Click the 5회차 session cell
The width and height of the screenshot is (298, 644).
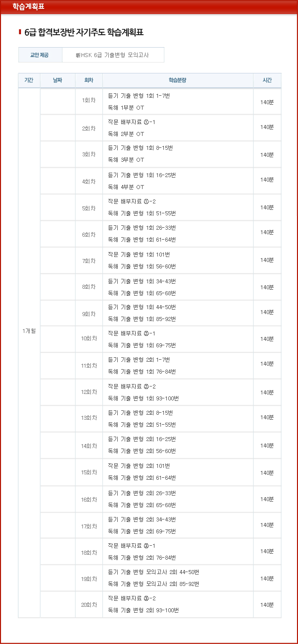point(88,207)
